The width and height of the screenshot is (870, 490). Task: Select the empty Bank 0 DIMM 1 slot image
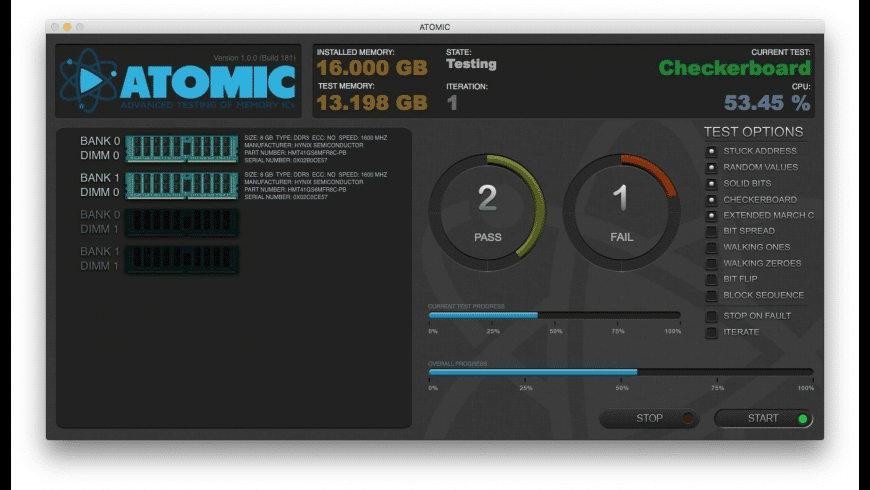pos(182,222)
